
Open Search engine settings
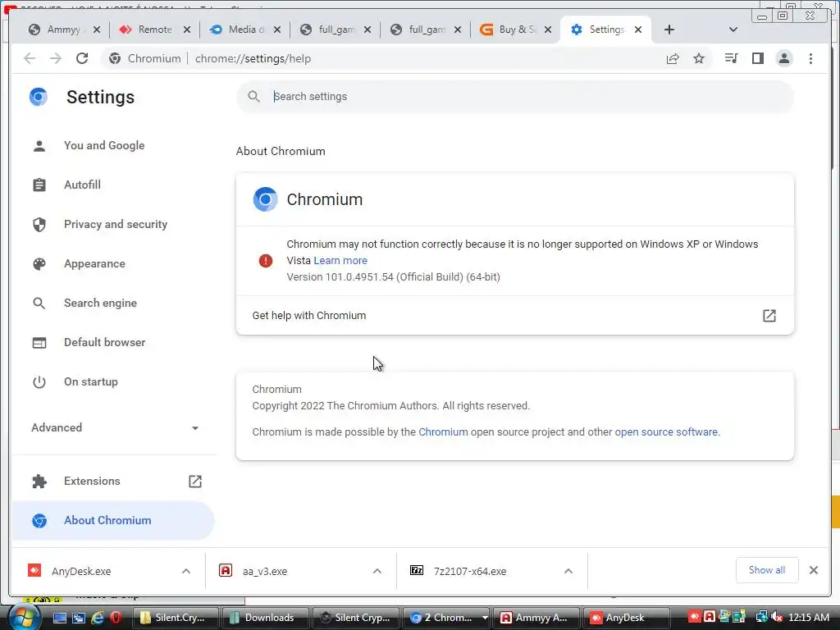click(100, 304)
